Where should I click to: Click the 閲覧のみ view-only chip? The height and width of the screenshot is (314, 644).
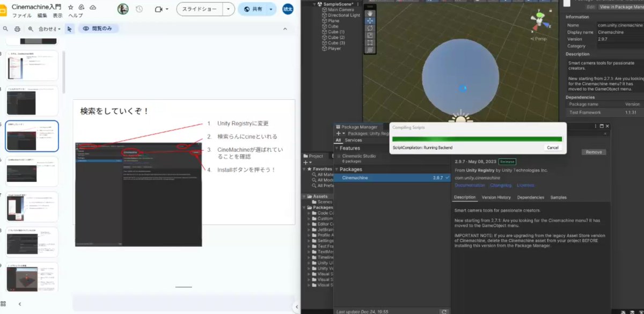[x=98, y=29]
